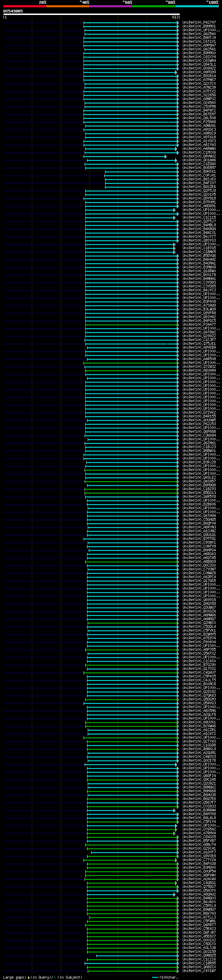The image size is (222, 980).
Task: Click hit label UniRef100_B3P408
Action: [x=199, y=302]
